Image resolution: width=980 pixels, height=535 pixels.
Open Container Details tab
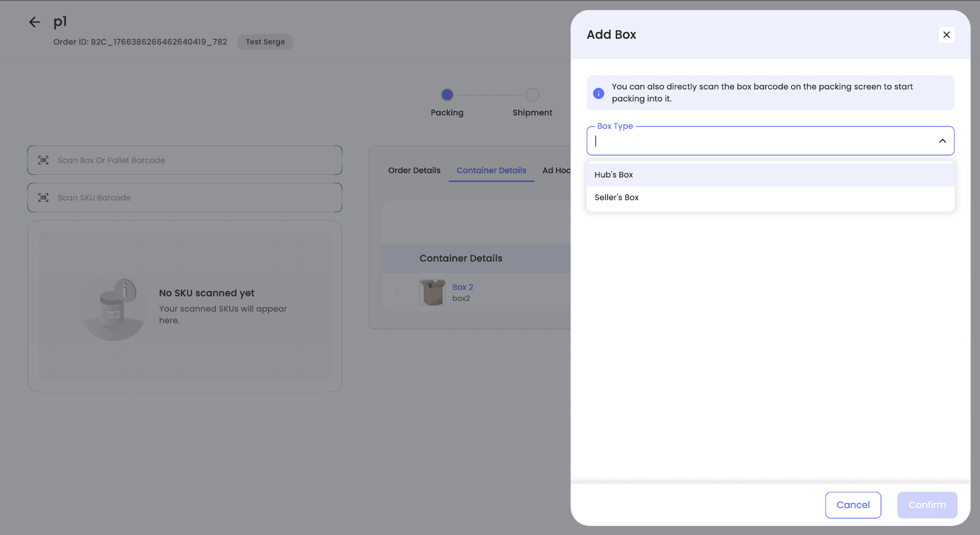491,171
